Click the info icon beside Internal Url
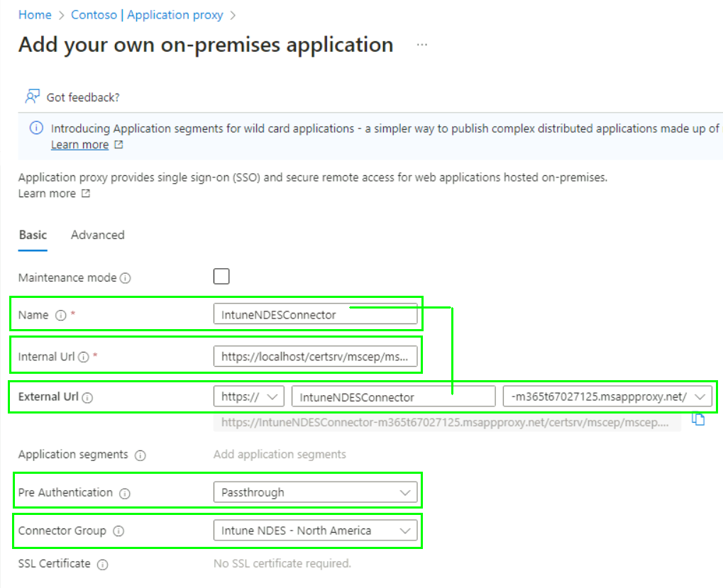Screen dimensions: 723x588 pyautogui.click(x=84, y=357)
